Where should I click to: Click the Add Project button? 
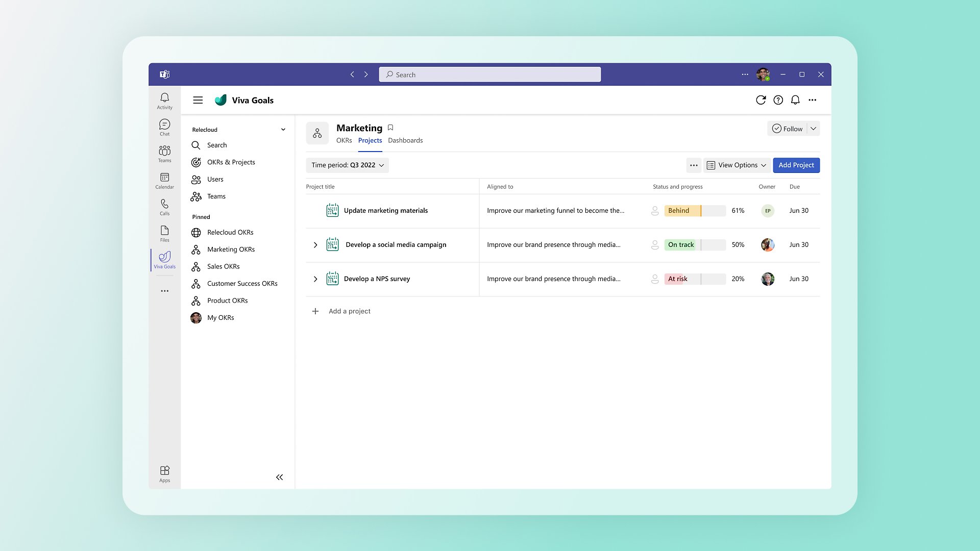796,165
